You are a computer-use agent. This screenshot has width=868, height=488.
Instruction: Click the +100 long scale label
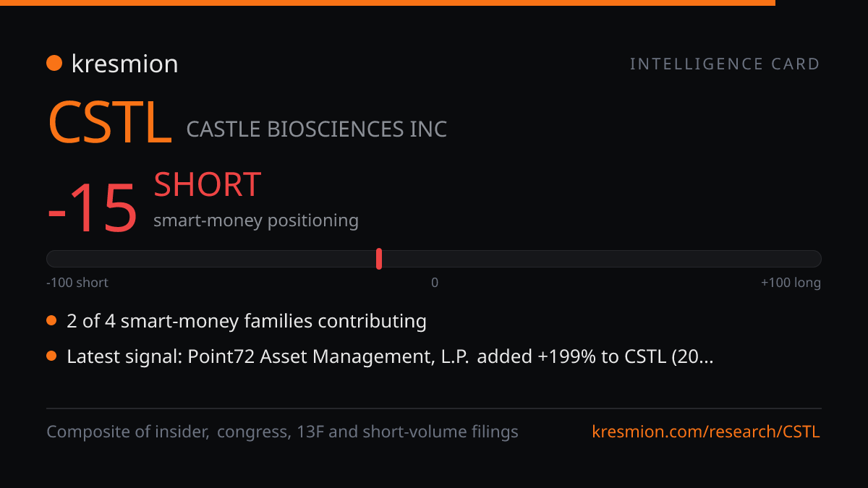coord(791,283)
